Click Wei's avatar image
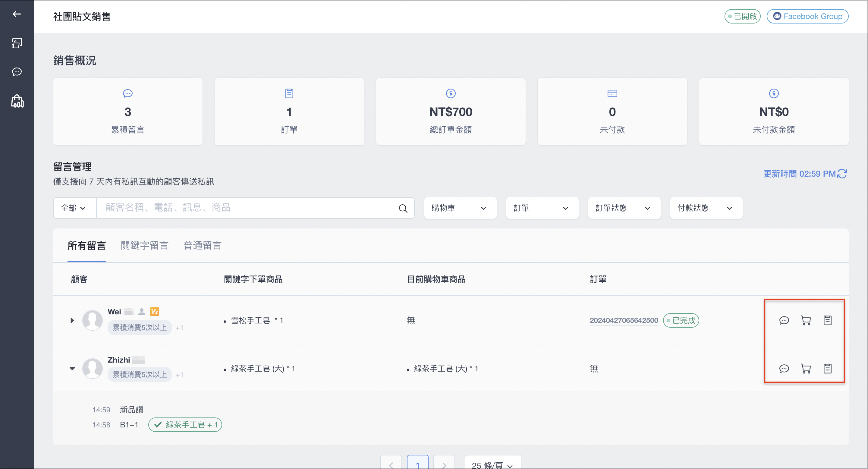Image resolution: width=868 pixels, height=469 pixels. [x=92, y=320]
